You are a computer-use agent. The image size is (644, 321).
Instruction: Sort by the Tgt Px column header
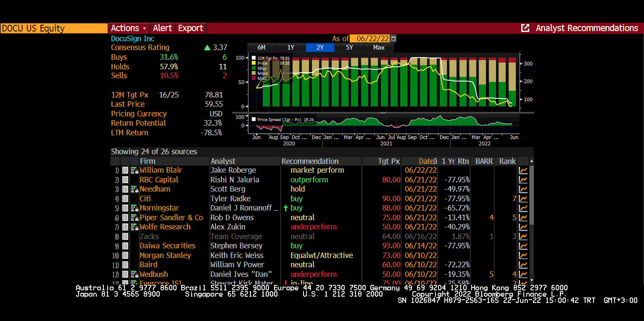(382, 161)
